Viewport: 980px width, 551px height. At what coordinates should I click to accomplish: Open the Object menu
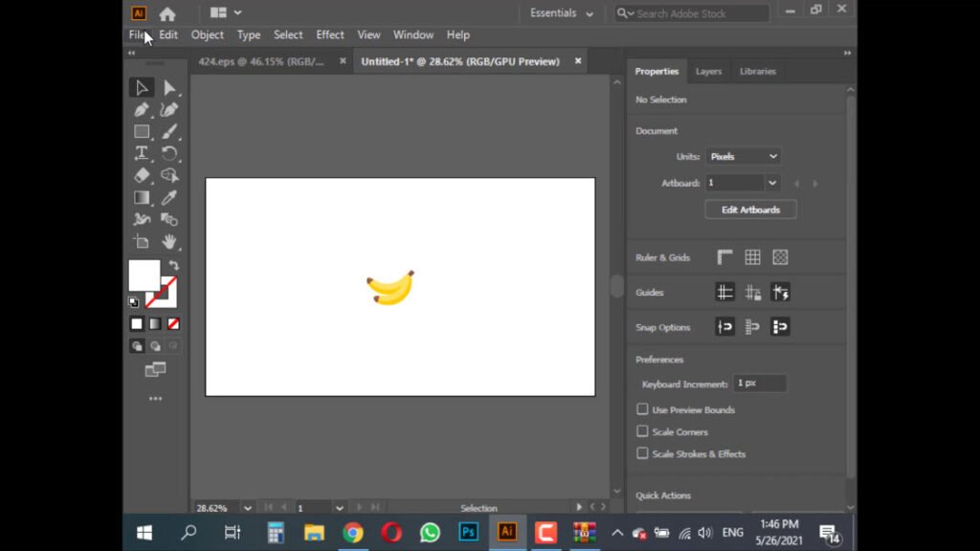click(207, 35)
